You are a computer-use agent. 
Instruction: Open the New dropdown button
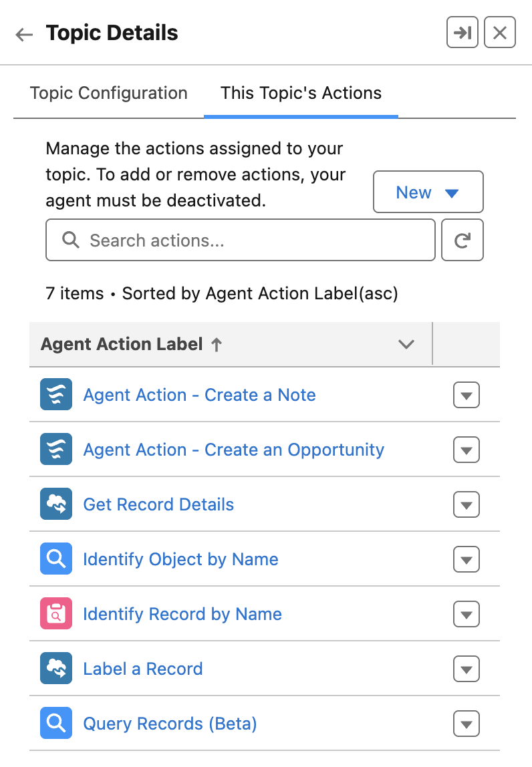tap(428, 192)
